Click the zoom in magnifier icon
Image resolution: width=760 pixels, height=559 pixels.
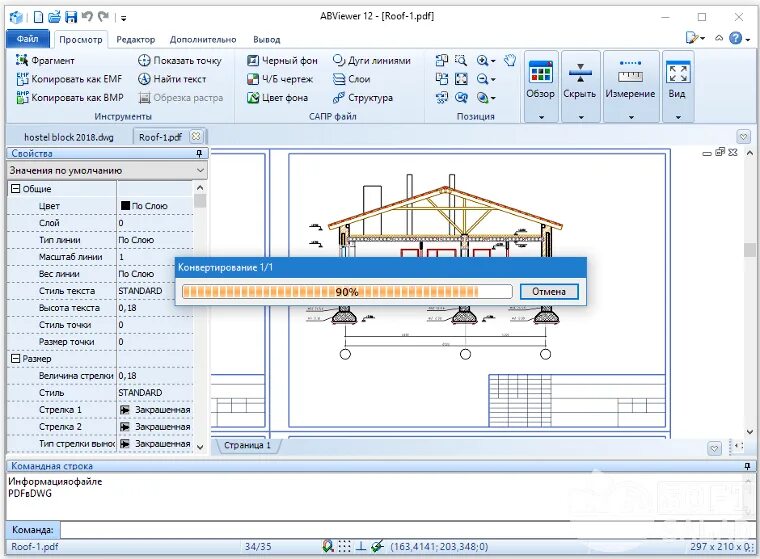482,60
